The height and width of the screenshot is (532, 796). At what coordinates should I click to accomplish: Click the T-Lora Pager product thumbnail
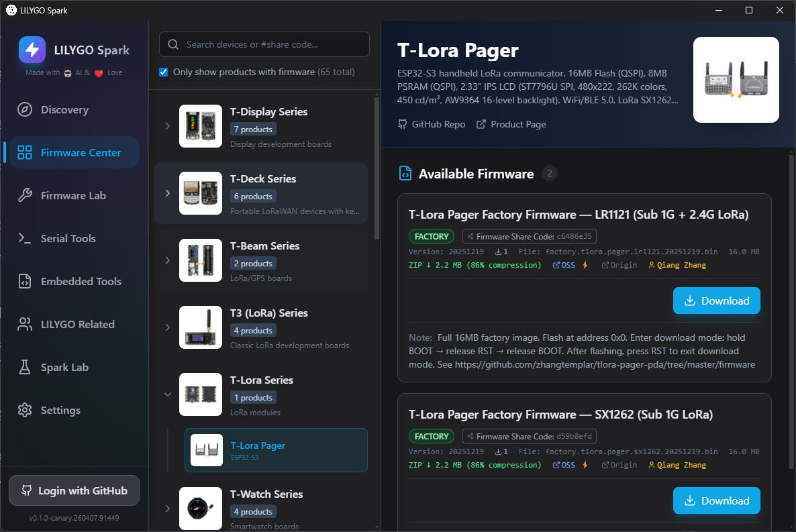pyautogui.click(x=736, y=80)
